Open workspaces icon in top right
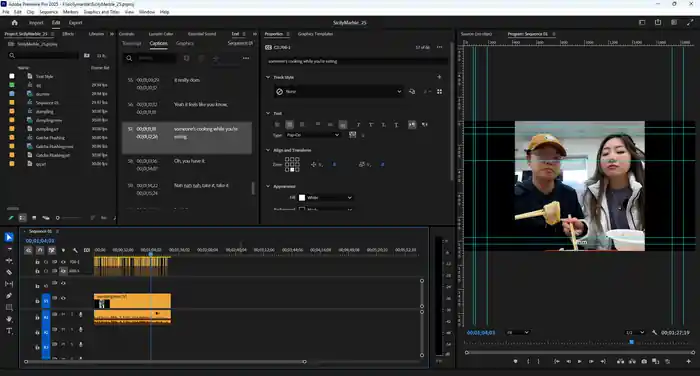The image size is (700, 376). click(x=642, y=22)
